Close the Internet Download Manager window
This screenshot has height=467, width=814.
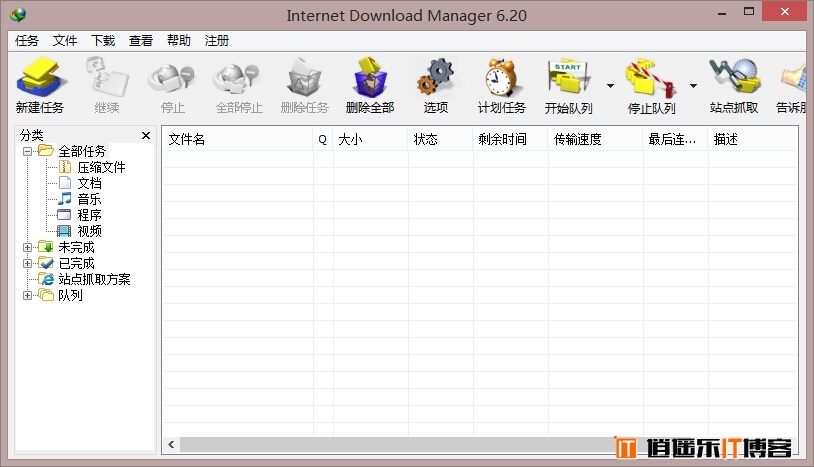pos(784,11)
